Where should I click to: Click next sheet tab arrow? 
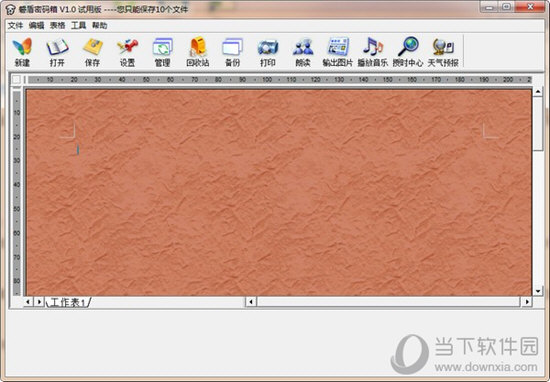tap(39, 302)
